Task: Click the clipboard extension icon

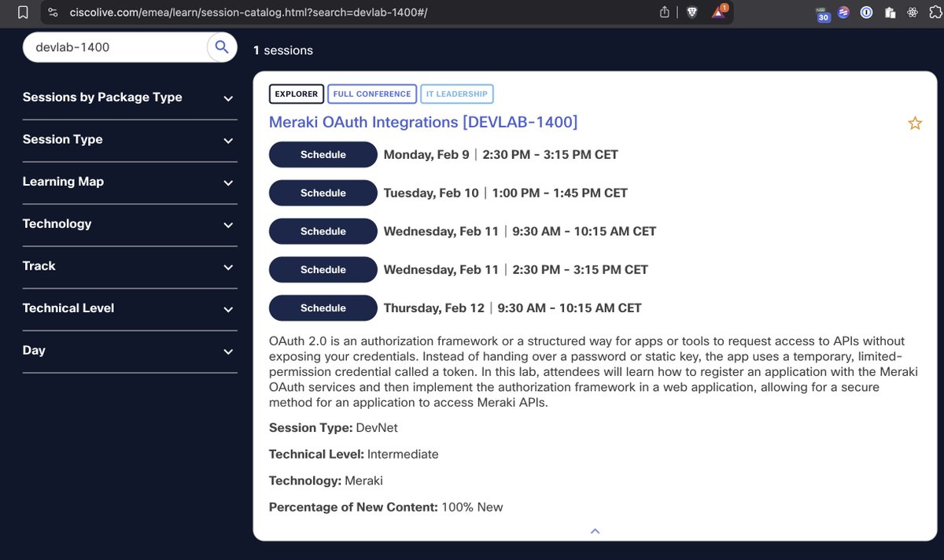Action: 890,12
